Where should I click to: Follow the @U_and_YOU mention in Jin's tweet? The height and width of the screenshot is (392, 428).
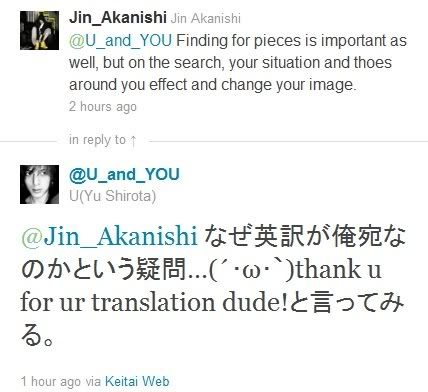120,41
